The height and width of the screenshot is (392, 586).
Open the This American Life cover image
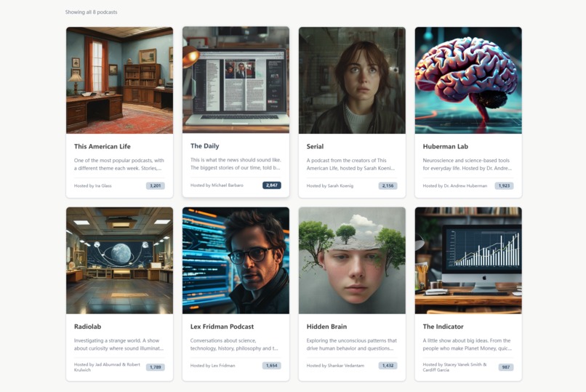[119, 80]
